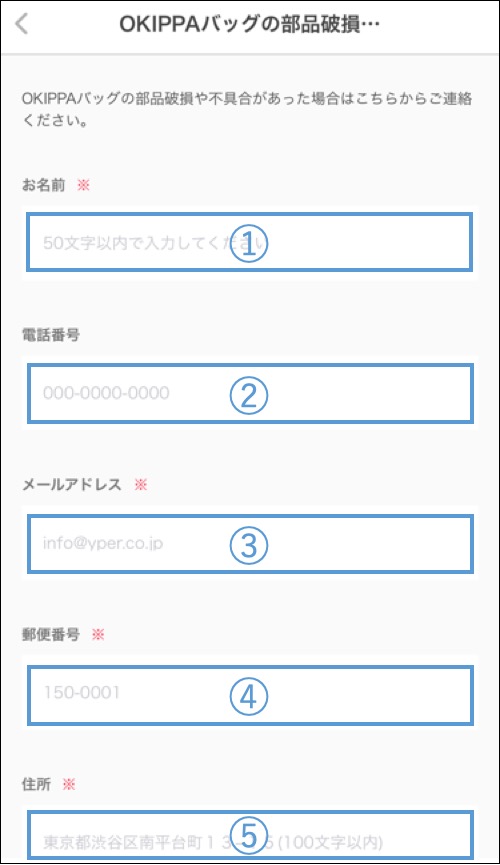
Task: Focus the email field showing info@yper.co.jp
Action: point(250,544)
